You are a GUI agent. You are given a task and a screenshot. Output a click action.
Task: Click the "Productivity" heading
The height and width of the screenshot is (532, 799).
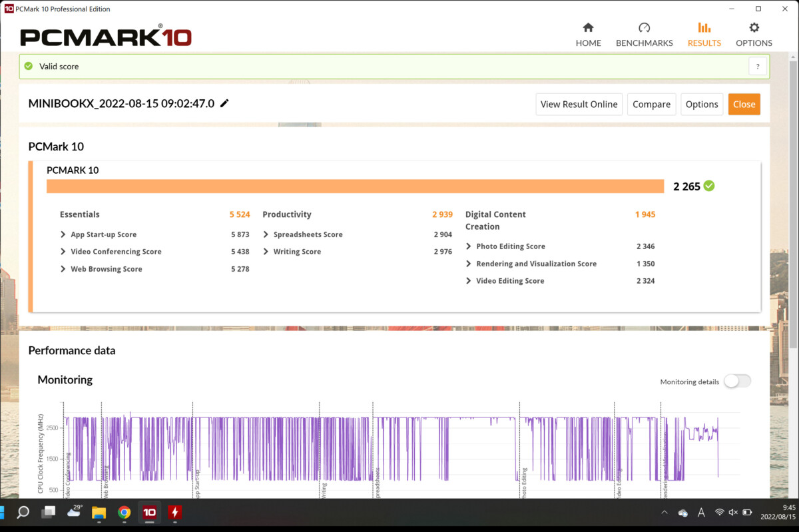coord(287,214)
